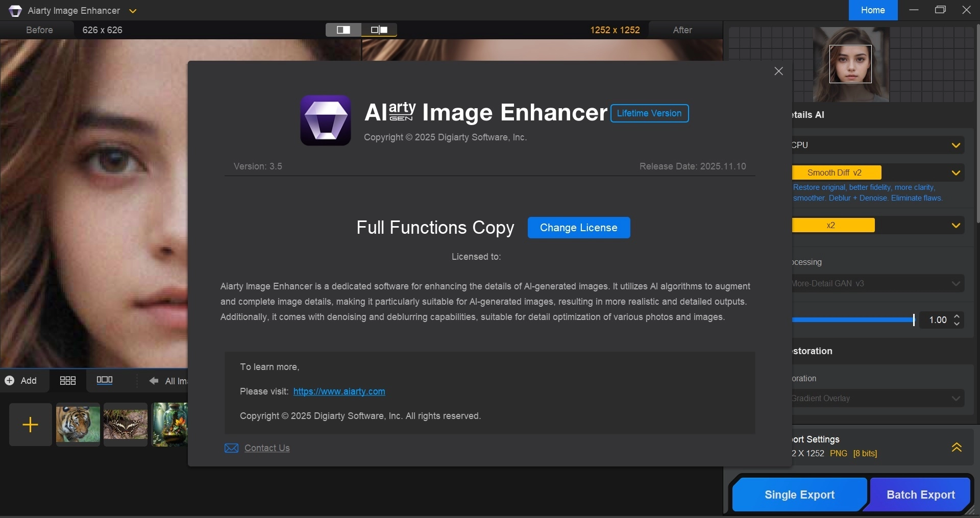Click the Add images button
The height and width of the screenshot is (518, 980).
point(21,381)
